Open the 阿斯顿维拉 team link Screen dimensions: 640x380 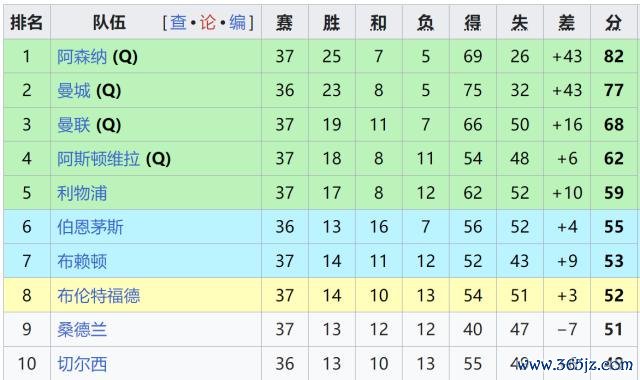98,158
